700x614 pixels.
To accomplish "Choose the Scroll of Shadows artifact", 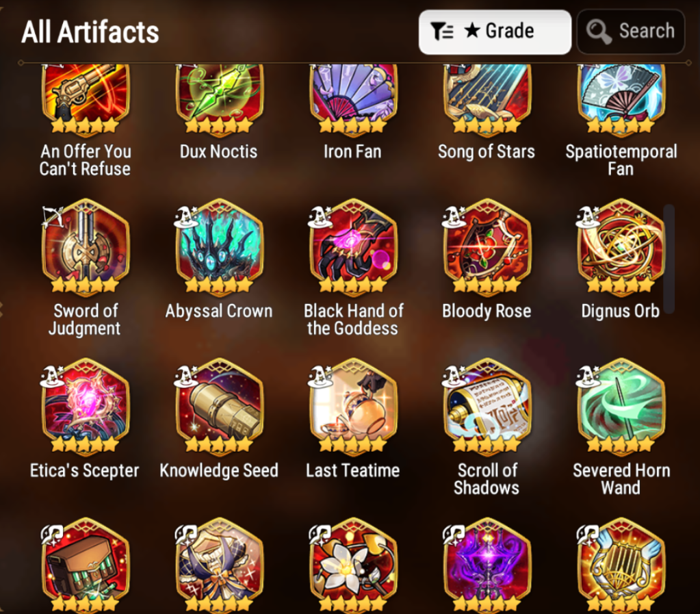I will (x=487, y=407).
